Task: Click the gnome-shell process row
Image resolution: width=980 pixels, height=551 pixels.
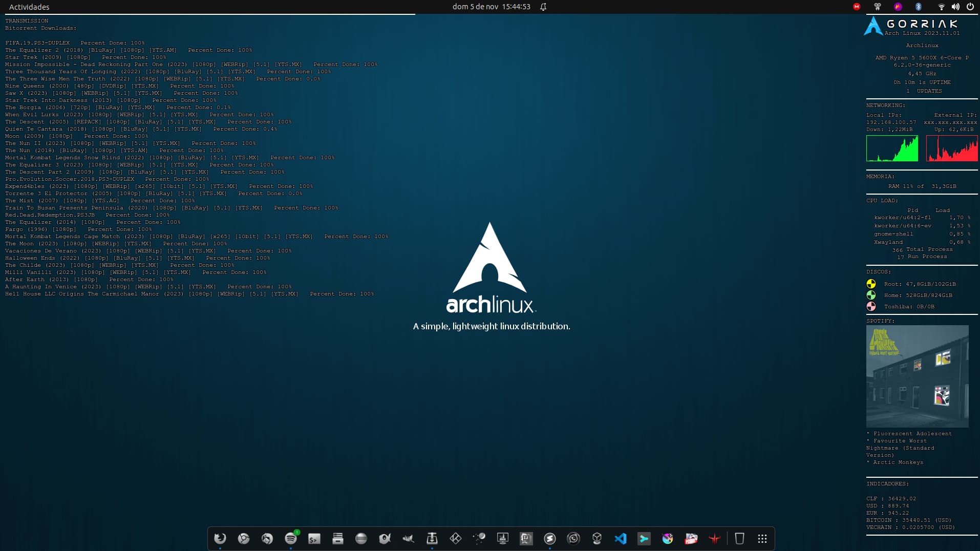Action: tap(922, 234)
